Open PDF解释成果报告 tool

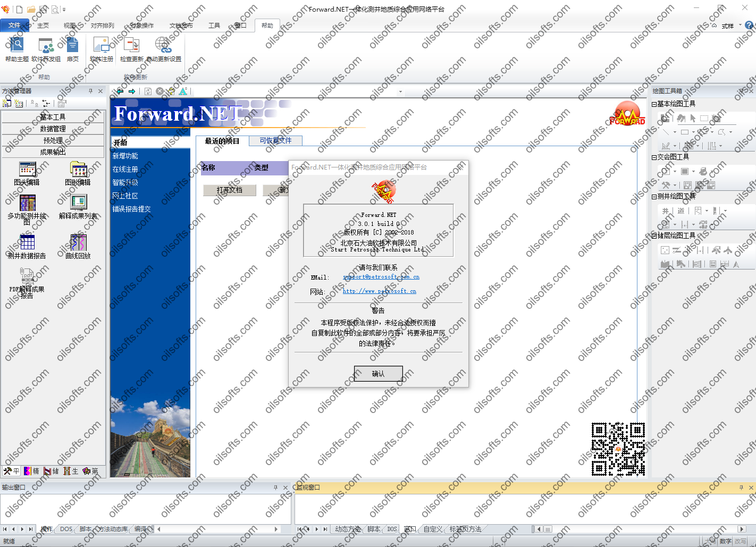click(27, 283)
